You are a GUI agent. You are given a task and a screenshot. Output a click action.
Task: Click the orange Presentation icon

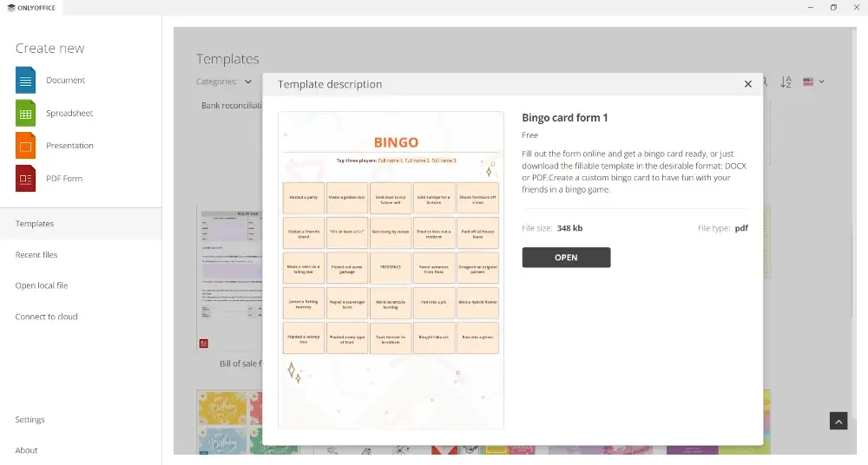25,145
